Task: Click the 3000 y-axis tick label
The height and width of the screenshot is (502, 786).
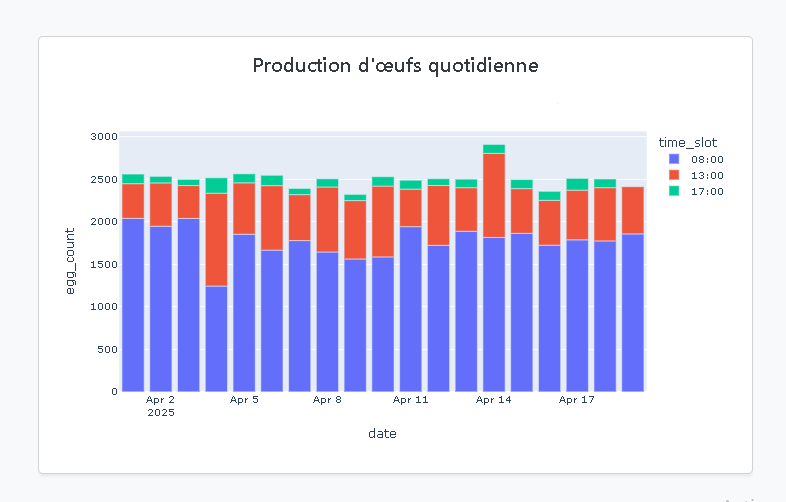Action: coord(103,136)
